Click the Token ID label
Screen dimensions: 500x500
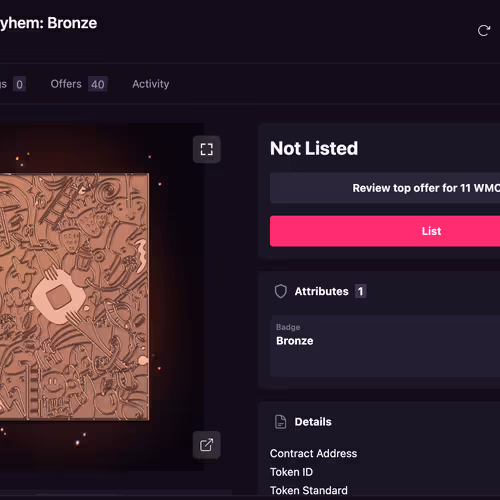tap(291, 472)
